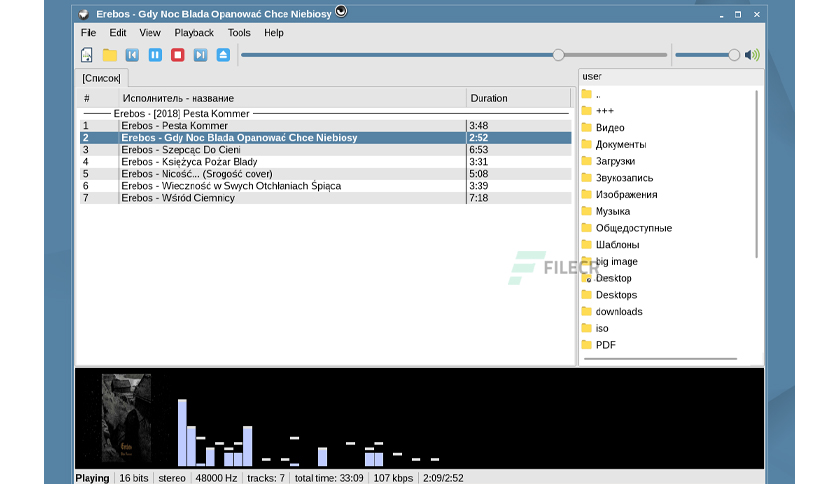Select track Gdy Noc Blada Opanować Chce Niebiosy
The image size is (836, 484).
pos(325,138)
